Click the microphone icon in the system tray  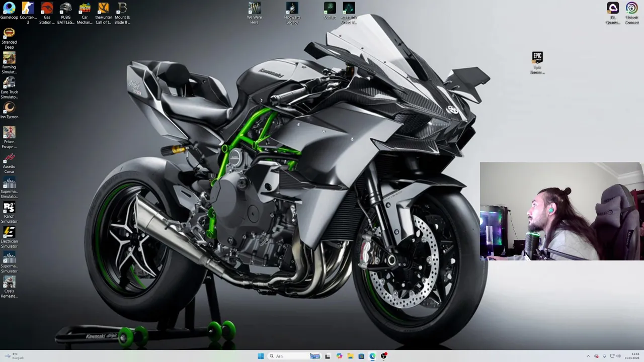click(604, 356)
